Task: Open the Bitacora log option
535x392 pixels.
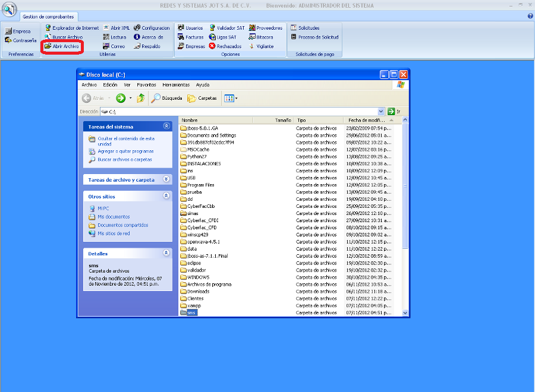Action: click(x=252, y=37)
